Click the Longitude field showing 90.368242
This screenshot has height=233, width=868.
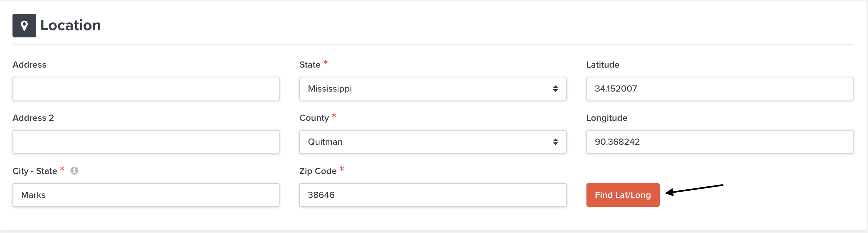coord(720,142)
